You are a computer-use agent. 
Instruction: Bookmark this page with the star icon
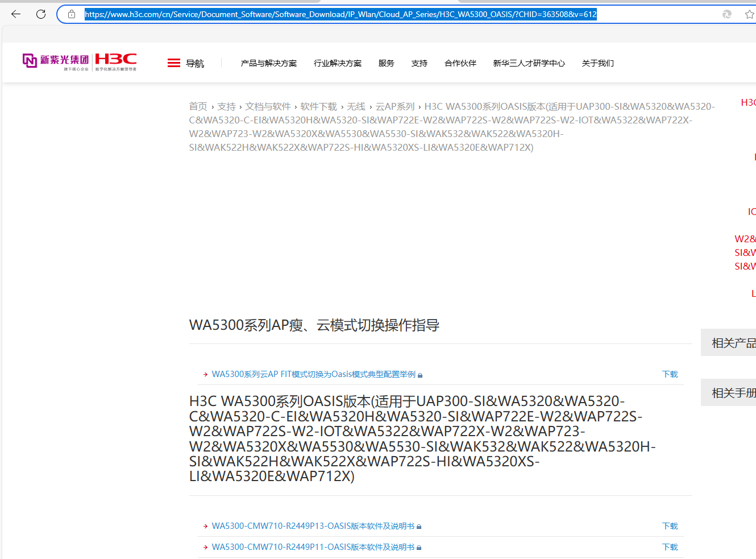coord(750,14)
